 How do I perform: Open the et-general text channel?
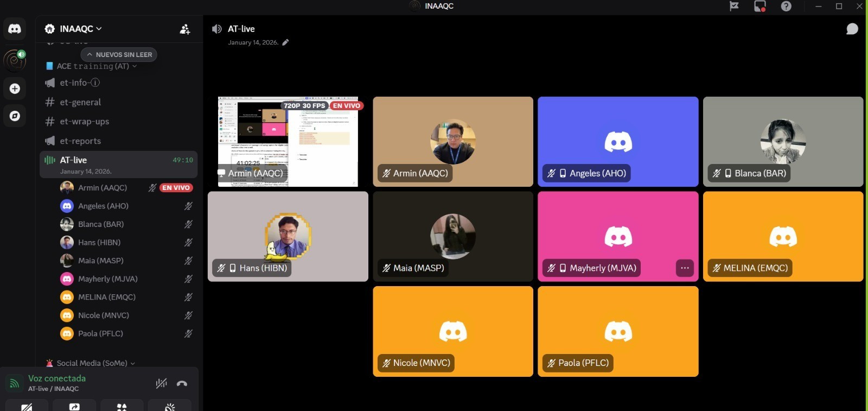pos(80,102)
